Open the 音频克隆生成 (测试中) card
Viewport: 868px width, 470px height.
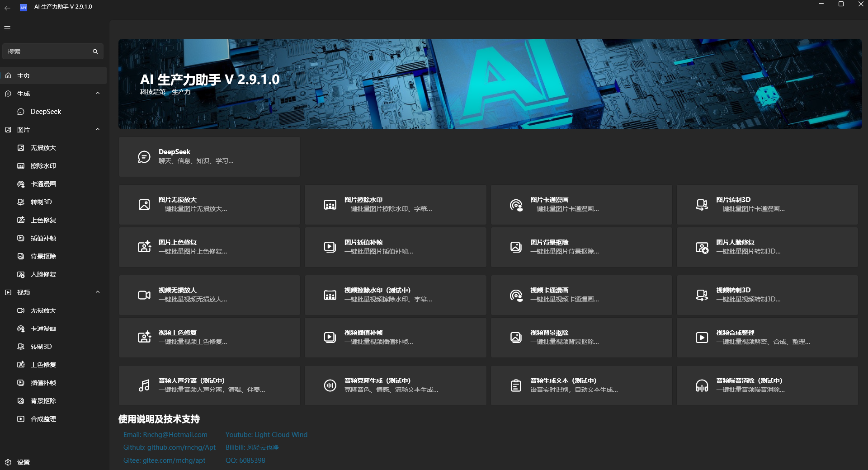395,385
